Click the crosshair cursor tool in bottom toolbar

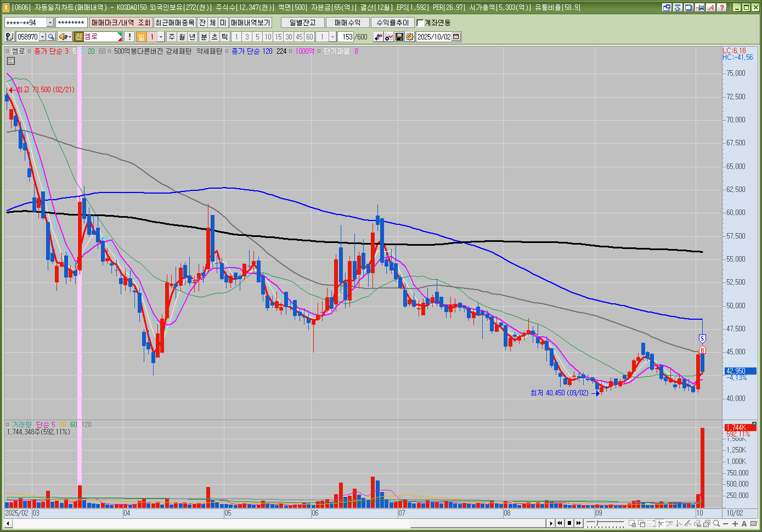[661, 523]
